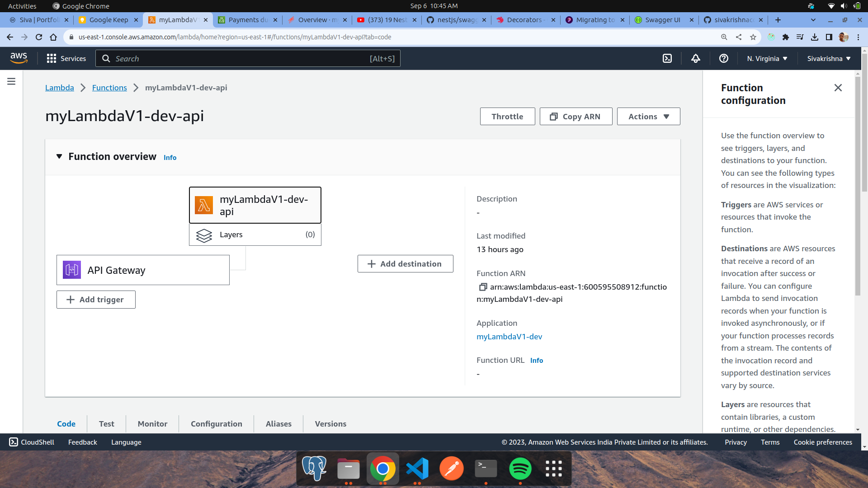Click the notifications bell icon
868x488 pixels.
click(x=695, y=58)
